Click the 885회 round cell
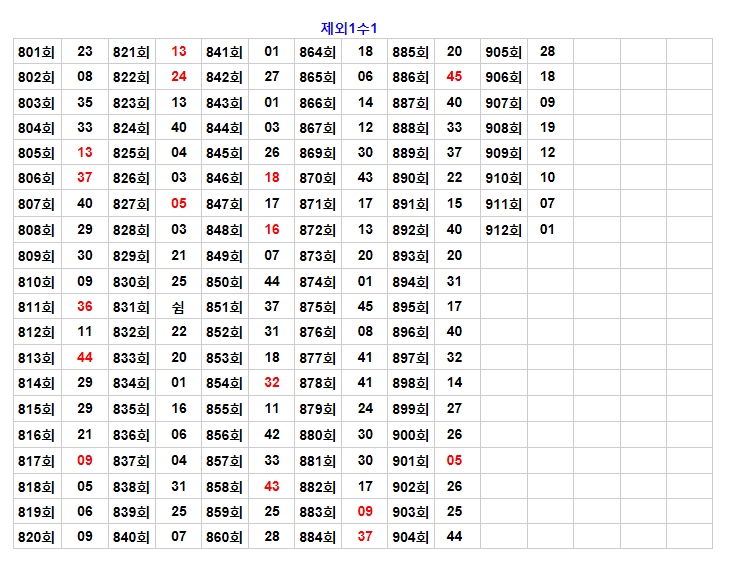 [x=410, y=52]
